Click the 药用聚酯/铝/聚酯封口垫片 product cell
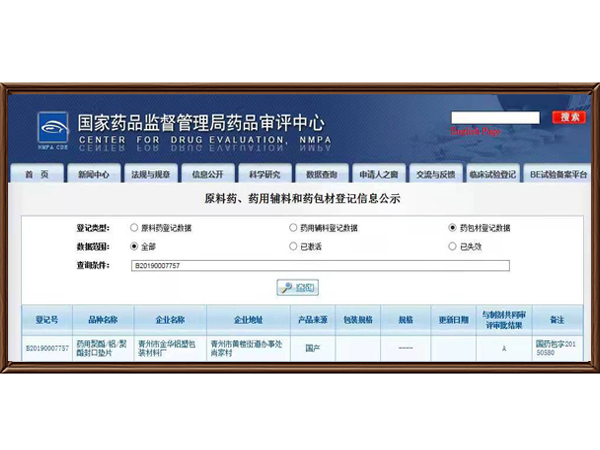 coord(103,348)
